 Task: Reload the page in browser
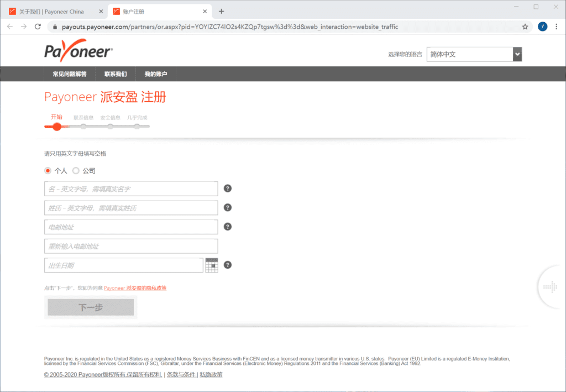click(x=38, y=27)
